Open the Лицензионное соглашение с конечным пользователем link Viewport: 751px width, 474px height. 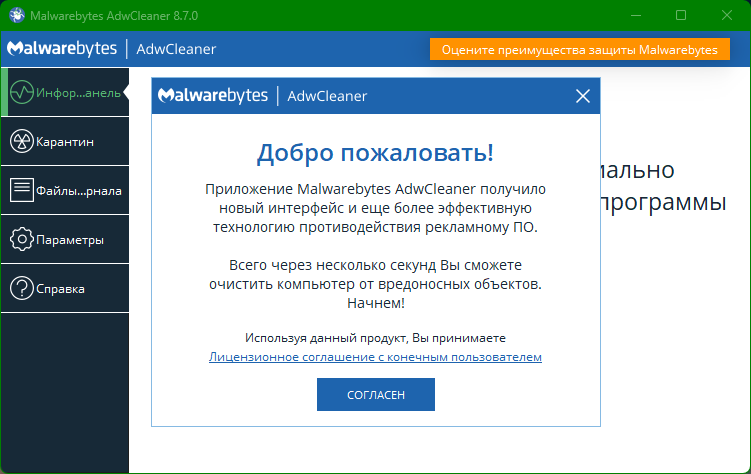pos(375,357)
